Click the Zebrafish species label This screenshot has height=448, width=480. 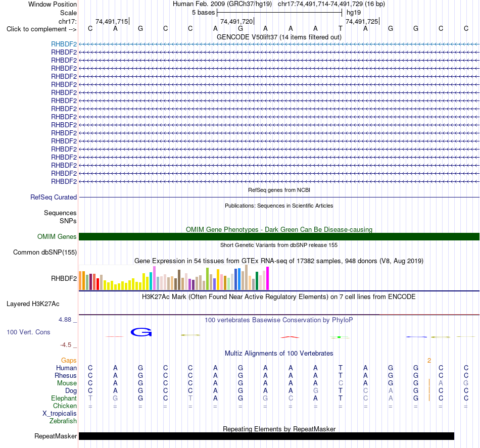[63, 421]
